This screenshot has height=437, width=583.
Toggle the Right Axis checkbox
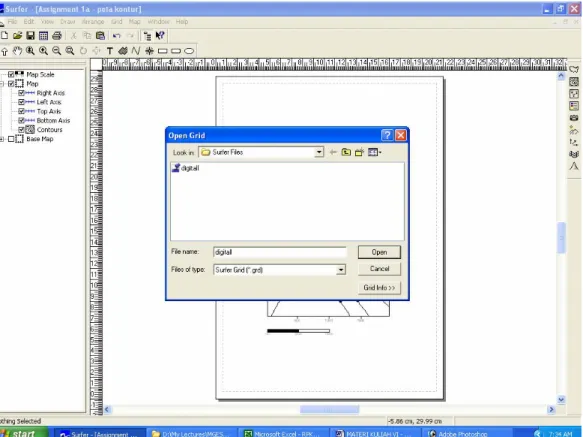(x=21, y=93)
